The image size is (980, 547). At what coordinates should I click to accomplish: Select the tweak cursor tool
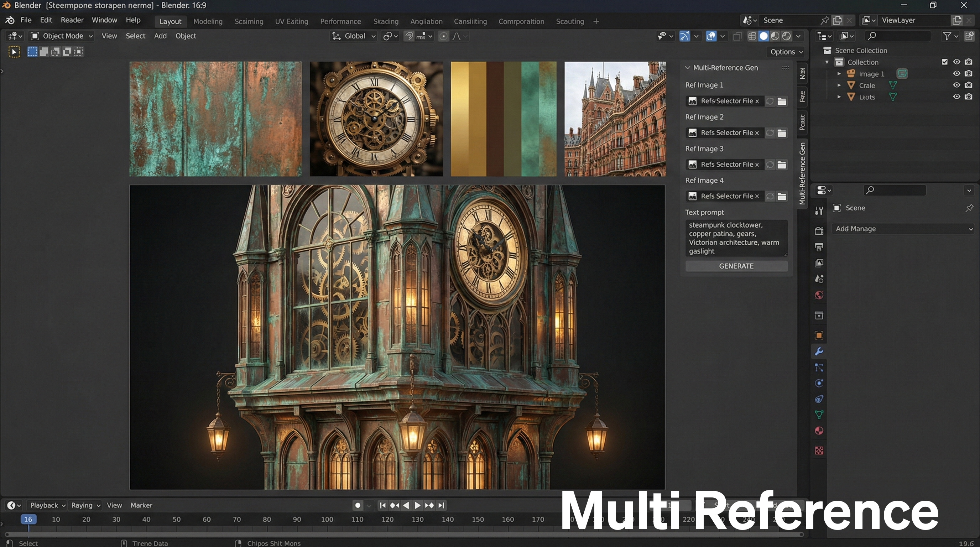[14, 52]
